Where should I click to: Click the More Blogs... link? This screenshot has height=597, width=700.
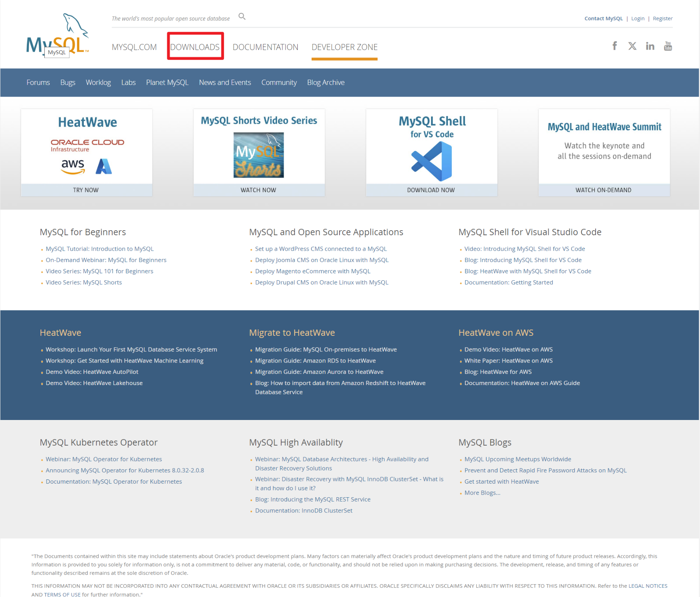(x=482, y=493)
